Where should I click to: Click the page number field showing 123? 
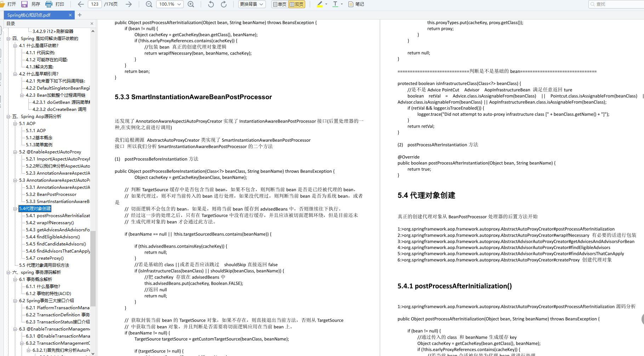coord(95,4)
